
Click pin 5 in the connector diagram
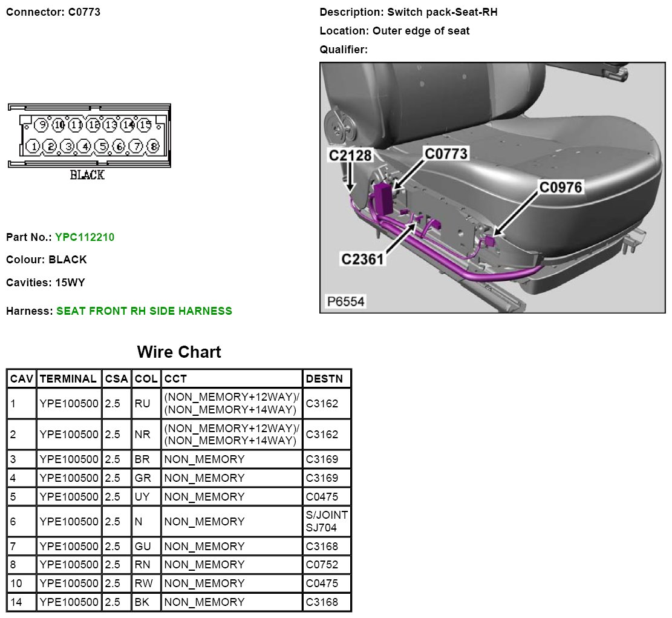coord(102,146)
